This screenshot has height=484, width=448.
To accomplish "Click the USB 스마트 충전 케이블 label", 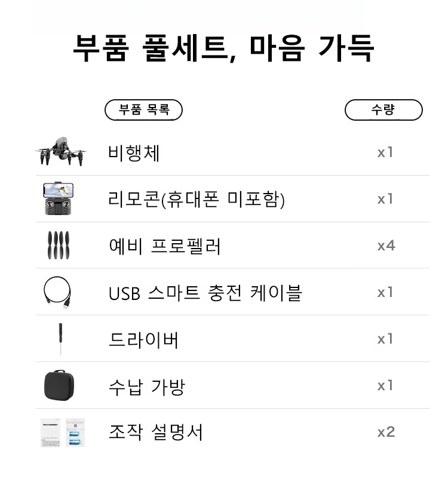I will pyautogui.click(x=205, y=293).
